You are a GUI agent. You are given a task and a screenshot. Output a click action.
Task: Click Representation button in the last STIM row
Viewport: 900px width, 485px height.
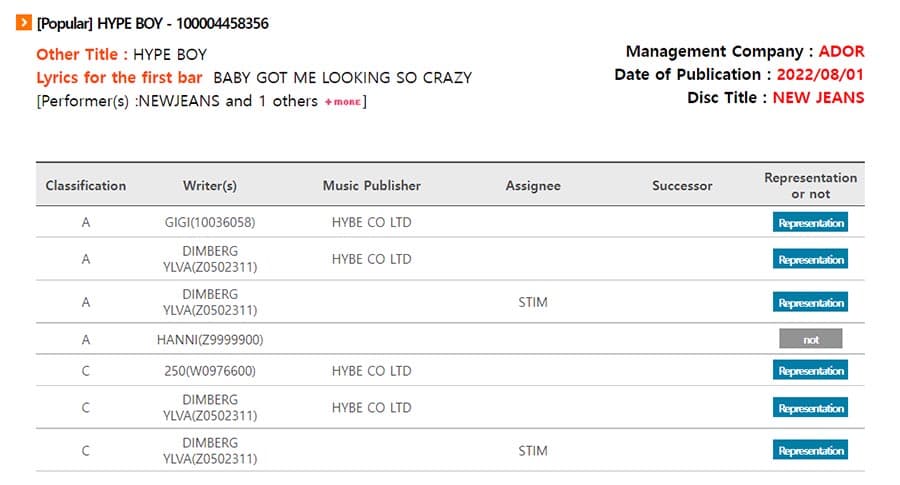click(x=810, y=451)
